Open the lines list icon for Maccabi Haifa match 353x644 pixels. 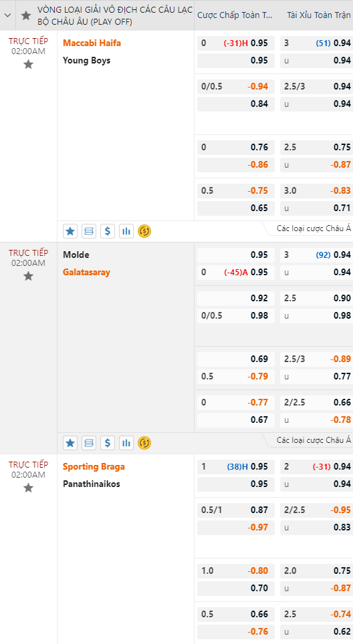coord(89,231)
